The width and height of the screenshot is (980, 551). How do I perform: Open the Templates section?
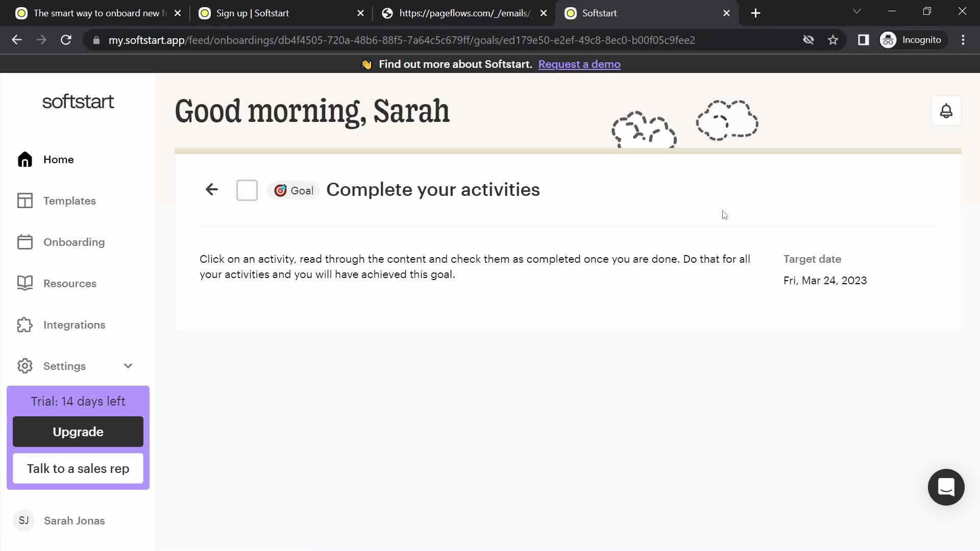click(69, 201)
